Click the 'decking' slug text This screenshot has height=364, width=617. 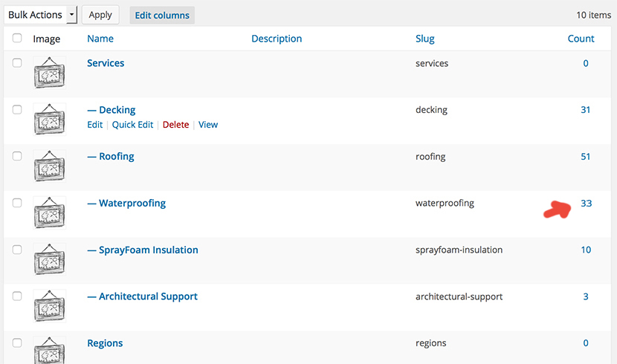[x=431, y=110]
